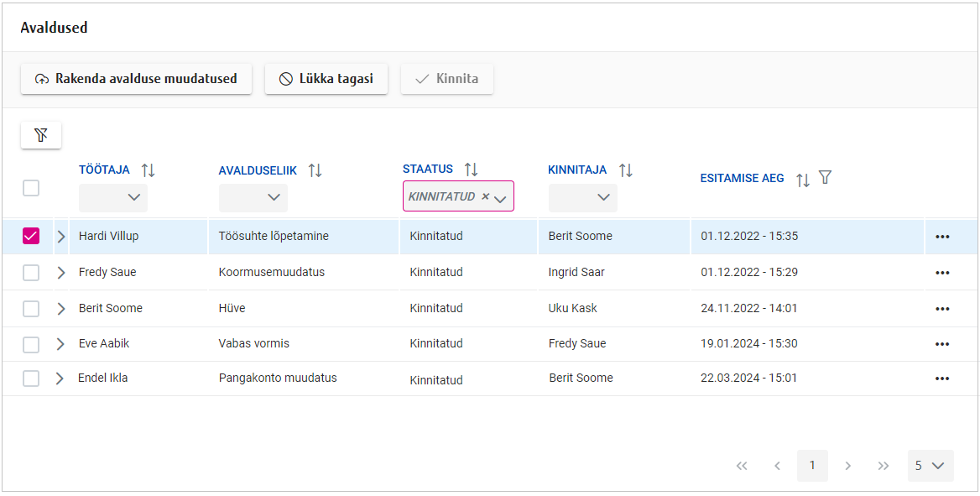Sort the table by Töötaja column
Viewport: 980px width, 496px height.
pyautogui.click(x=149, y=170)
